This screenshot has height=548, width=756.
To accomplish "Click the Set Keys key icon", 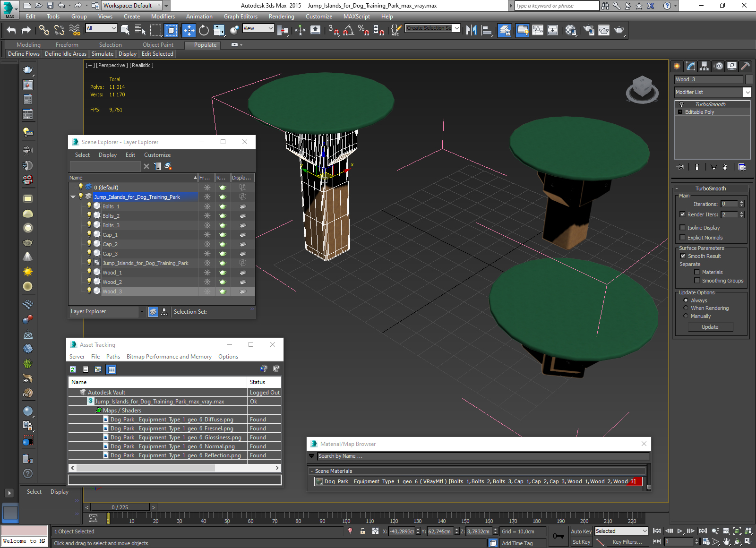I will [x=558, y=536].
